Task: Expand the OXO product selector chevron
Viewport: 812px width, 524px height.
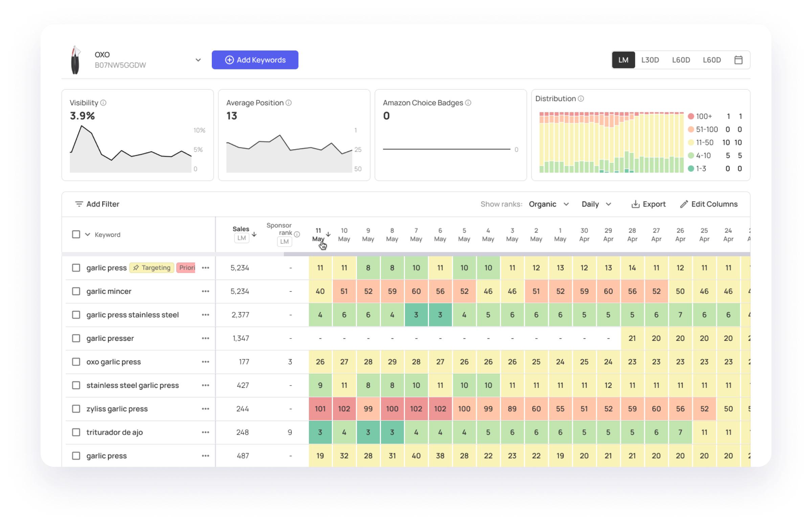Action: pos(198,60)
